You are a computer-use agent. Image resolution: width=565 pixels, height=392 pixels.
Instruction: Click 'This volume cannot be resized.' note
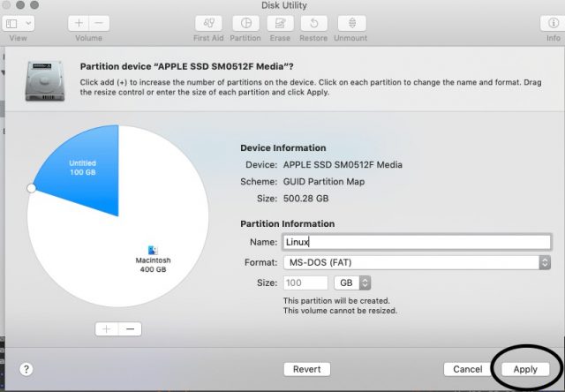tap(340, 311)
